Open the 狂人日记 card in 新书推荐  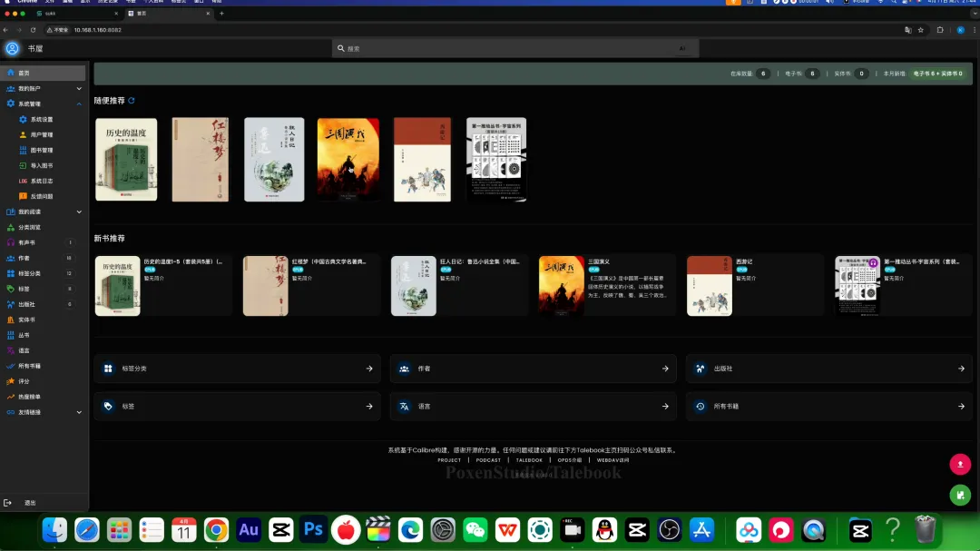coord(459,286)
